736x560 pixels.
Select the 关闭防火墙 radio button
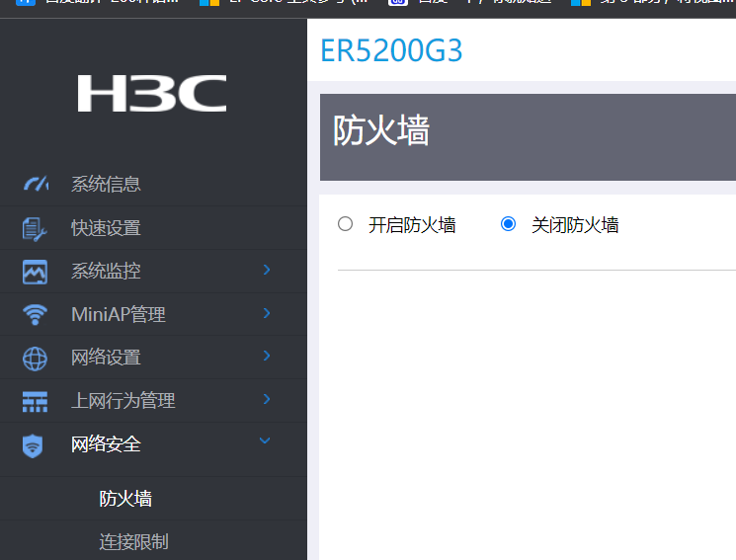(508, 224)
